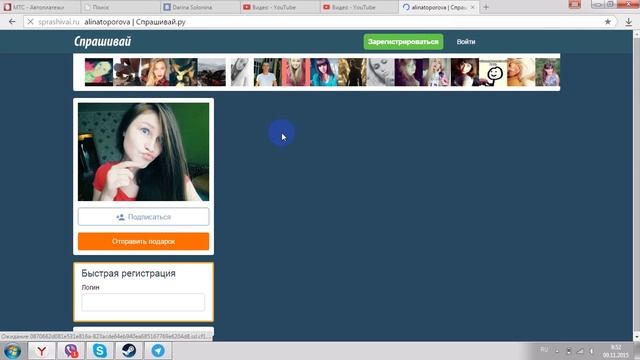Open the Steam taskbar icon
This screenshot has width=640, height=360.
click(x=129, y=351)
